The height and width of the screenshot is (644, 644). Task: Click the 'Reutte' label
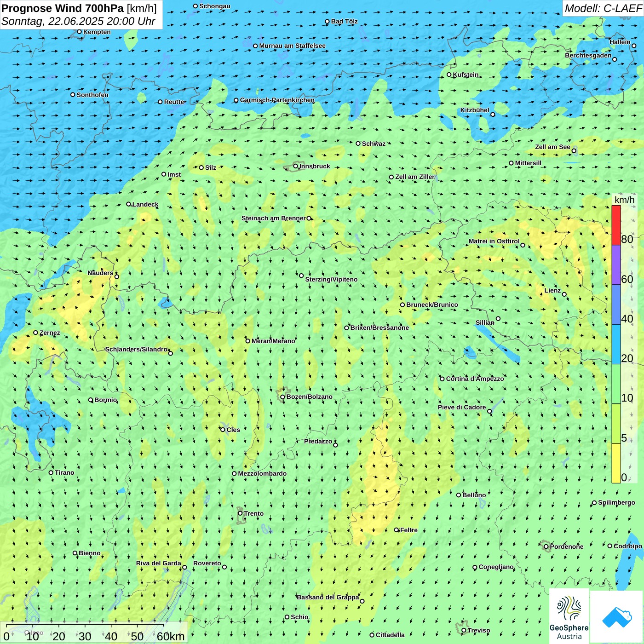pyautogui.click(x=174, y=102)
